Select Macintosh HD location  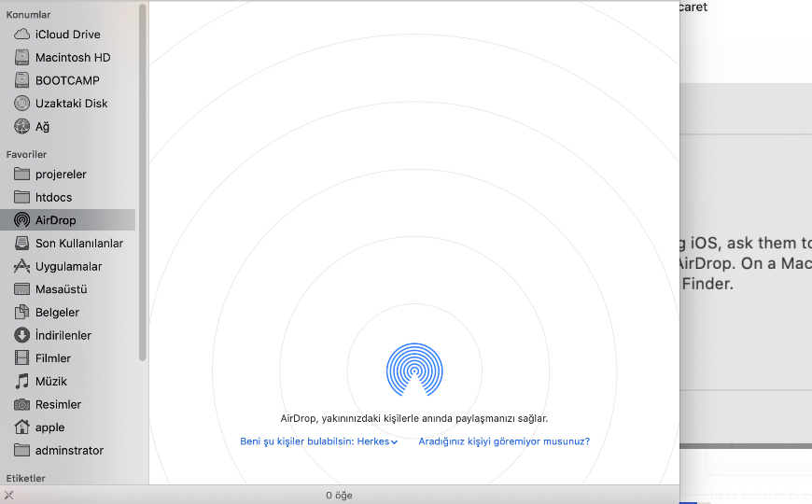68,58
